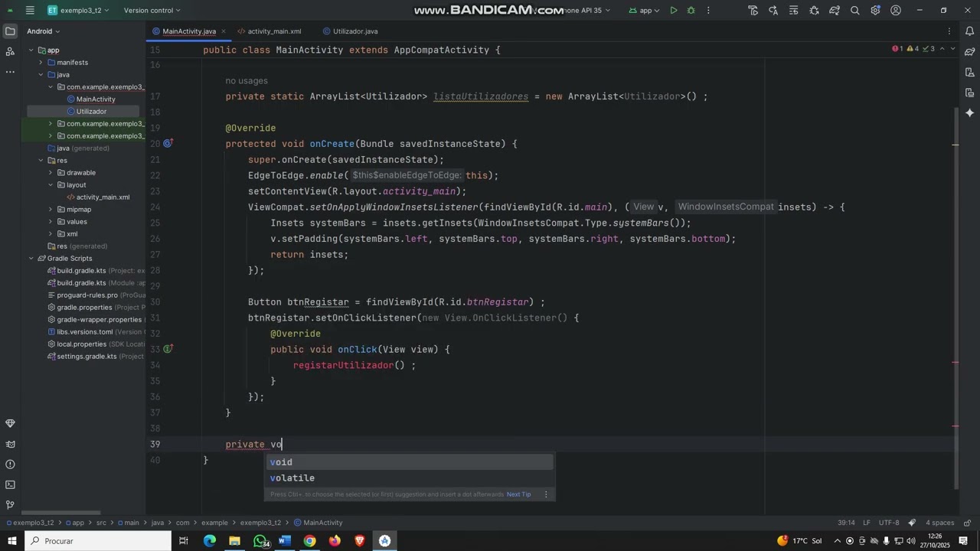Open more actions dots in top toolbar
This screenshot has width=980, height=551.
click(708, 11)
